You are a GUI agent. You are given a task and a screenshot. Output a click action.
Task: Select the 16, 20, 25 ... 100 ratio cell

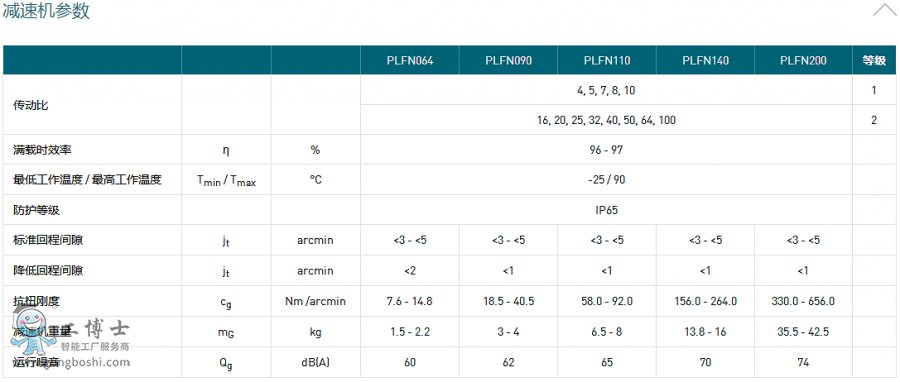click(x=606, y=120)
